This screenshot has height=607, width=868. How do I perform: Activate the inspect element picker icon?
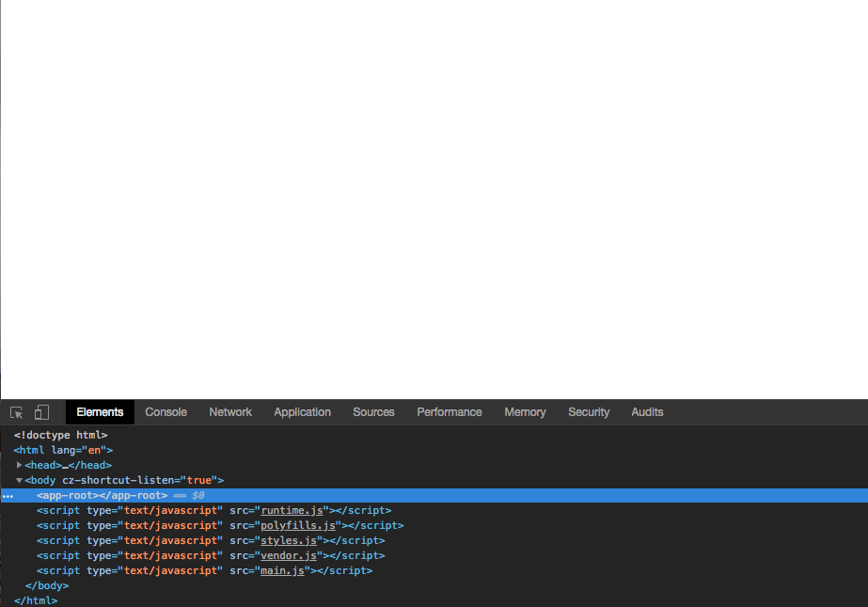[x=17, y=412]
